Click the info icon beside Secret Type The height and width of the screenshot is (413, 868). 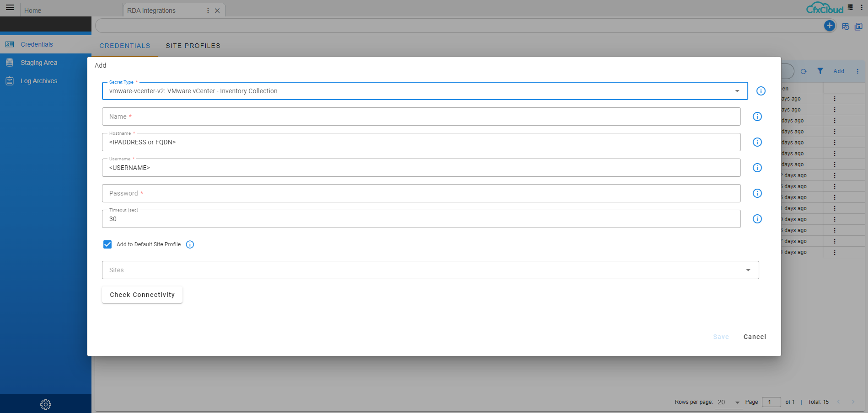coord(761,91)
